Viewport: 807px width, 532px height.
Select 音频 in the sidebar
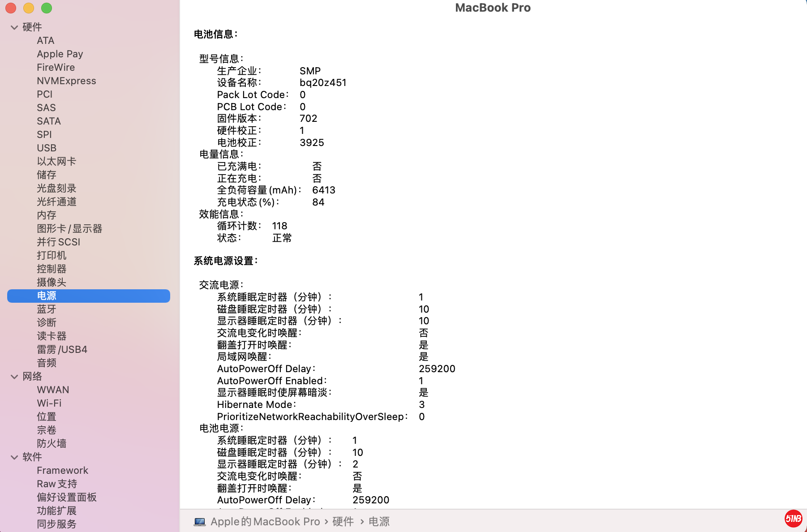pyautogui.click(x=47, y=363)
